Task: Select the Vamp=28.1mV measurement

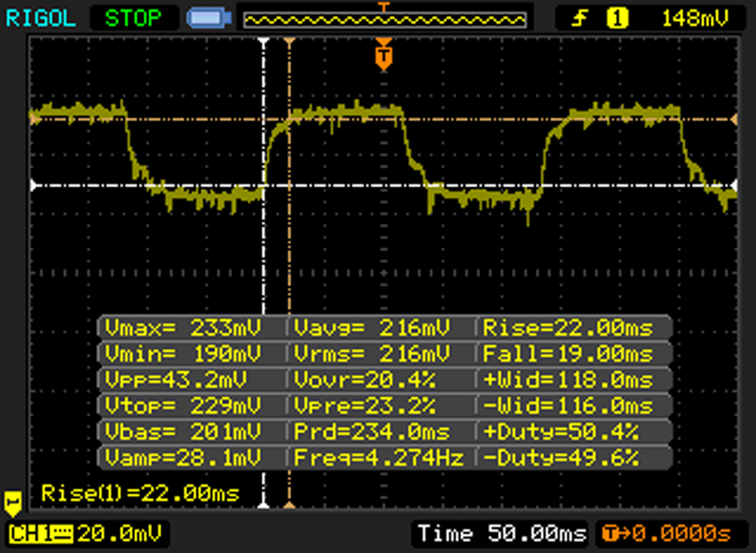Action: click(182, 458)
